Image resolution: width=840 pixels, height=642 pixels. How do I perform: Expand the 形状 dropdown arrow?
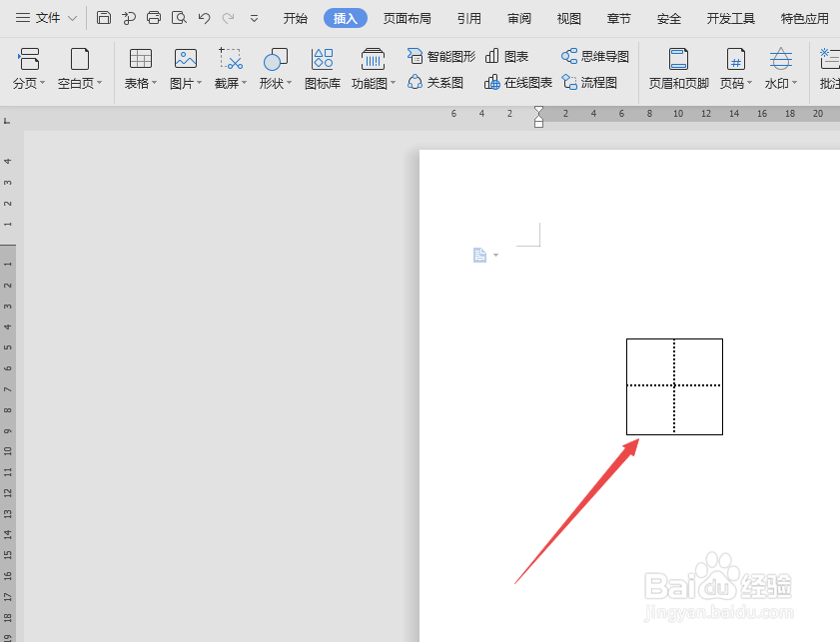coord(290,83)
